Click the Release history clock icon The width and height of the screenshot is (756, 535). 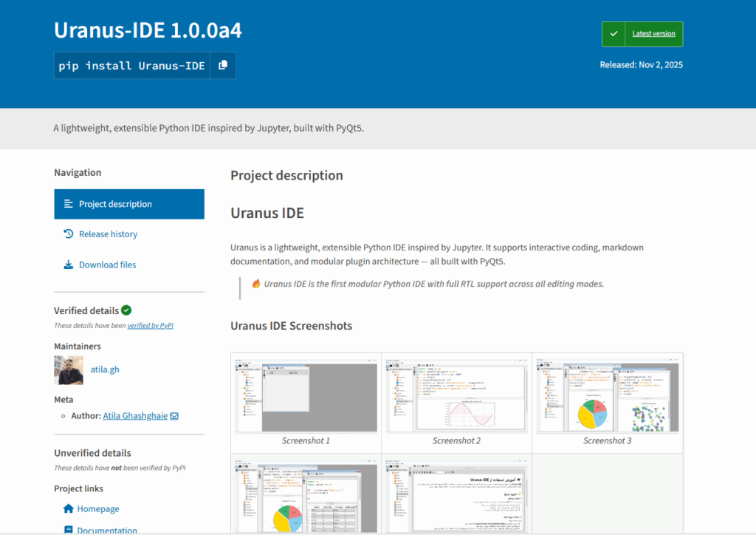[69, 234]
